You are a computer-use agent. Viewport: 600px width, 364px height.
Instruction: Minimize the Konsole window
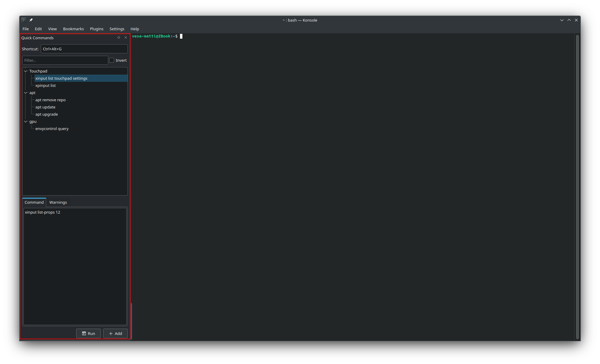tap(562, 20)
